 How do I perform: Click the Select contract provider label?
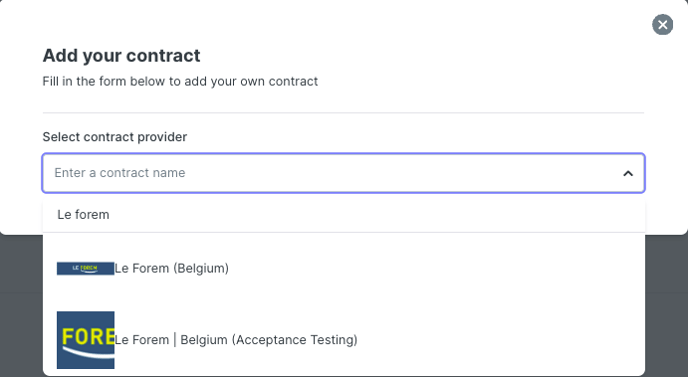tap(115, 137)
